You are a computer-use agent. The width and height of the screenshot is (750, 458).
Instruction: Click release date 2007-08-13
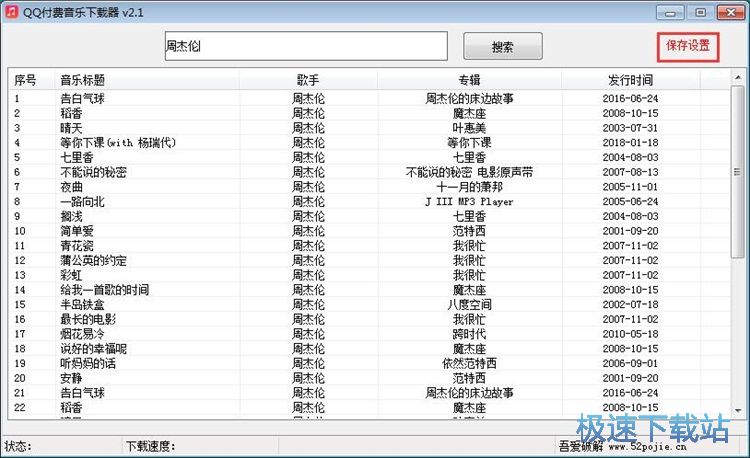[x=630, y=172]
